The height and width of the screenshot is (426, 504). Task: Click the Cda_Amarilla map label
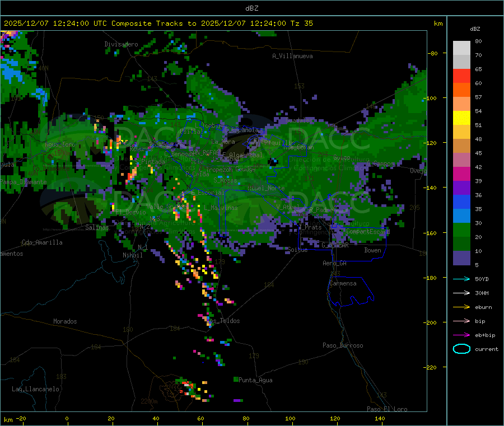(x=43, y=242)
